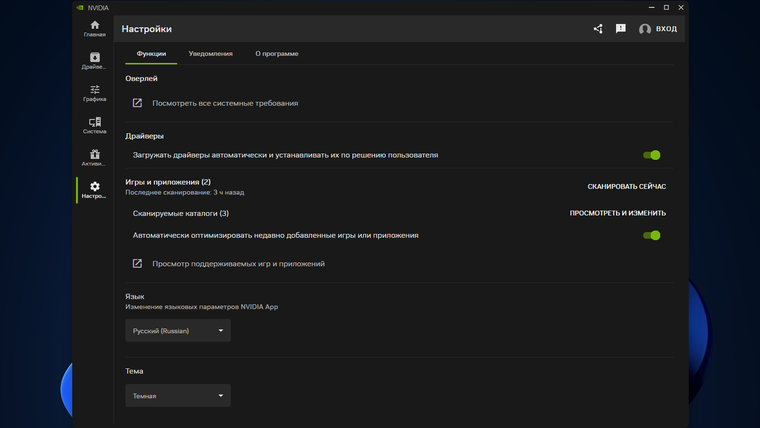Switch to the Уведомления tab

210,54
